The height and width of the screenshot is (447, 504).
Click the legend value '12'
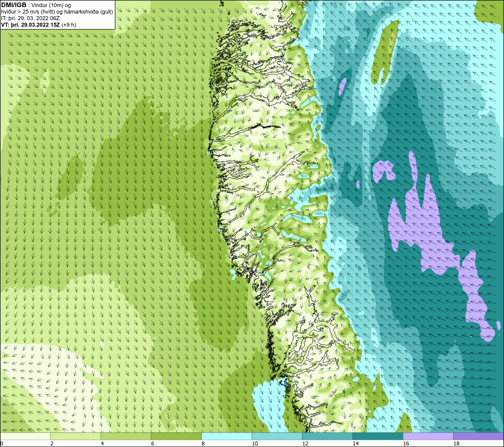pos(305,443)
